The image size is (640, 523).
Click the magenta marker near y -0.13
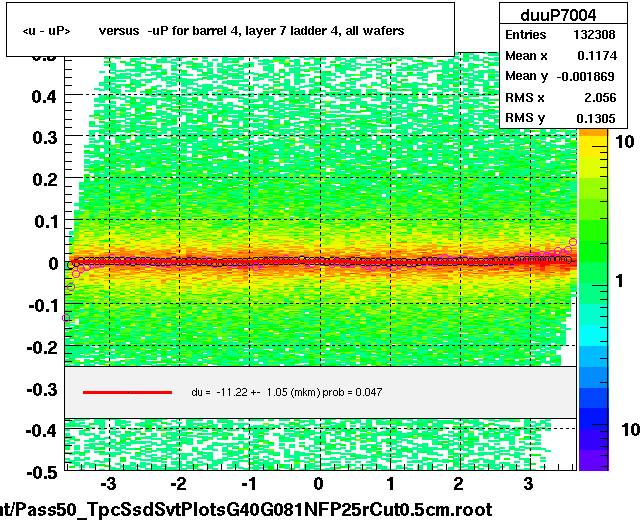tap(66, 318)
